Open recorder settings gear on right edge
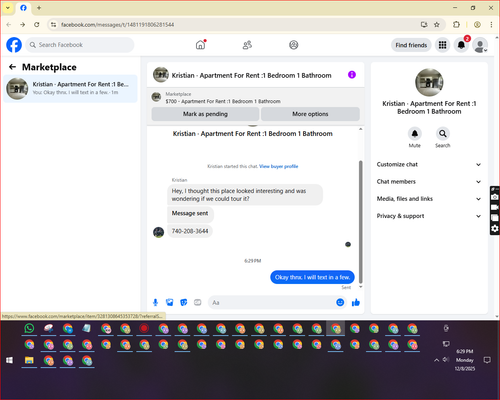This screenshot has height=400, width=500. click(x=495, y=228)
